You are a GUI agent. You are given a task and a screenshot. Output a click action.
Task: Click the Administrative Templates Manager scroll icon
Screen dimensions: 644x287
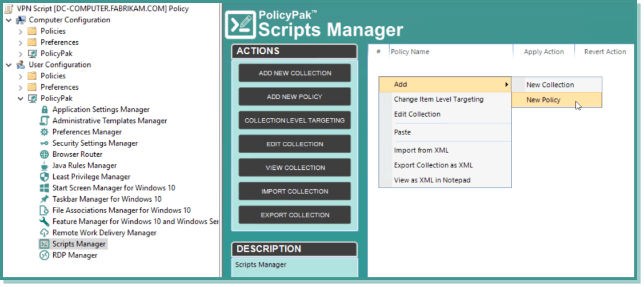click(x=45, y=121)
